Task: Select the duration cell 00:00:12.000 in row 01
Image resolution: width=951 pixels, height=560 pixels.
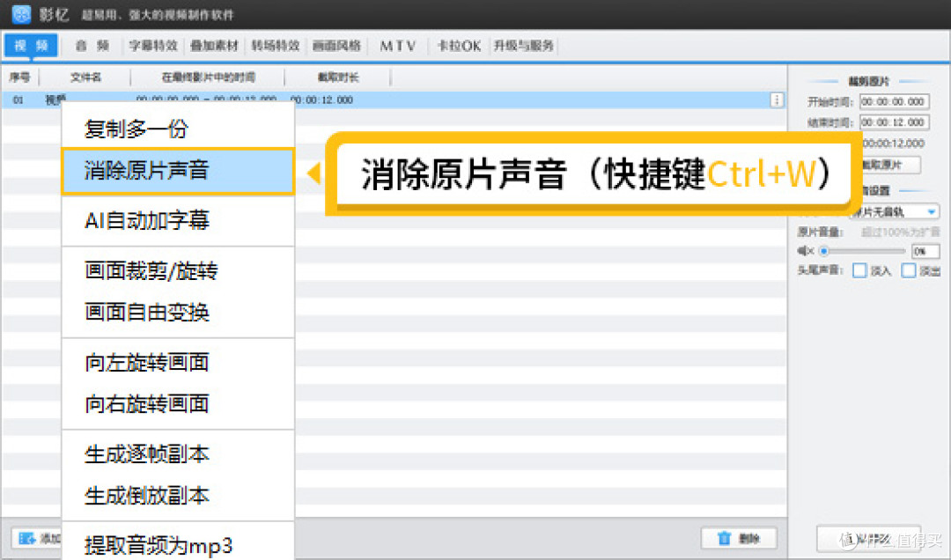Action: pyautogui.click(x=322, y=100)
